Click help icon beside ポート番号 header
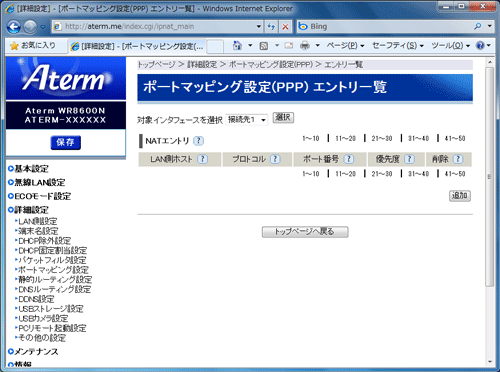The image size is (500, 372). [349, 159]
